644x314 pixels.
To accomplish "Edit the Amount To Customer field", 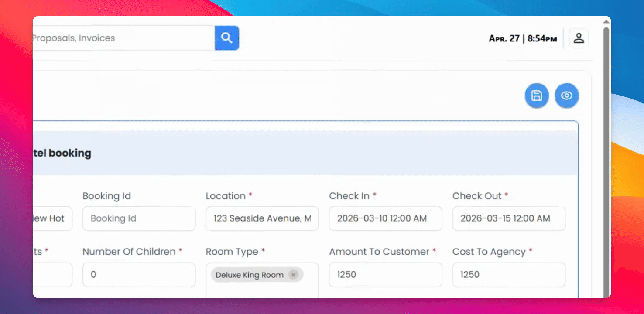I will click(385, 275).
